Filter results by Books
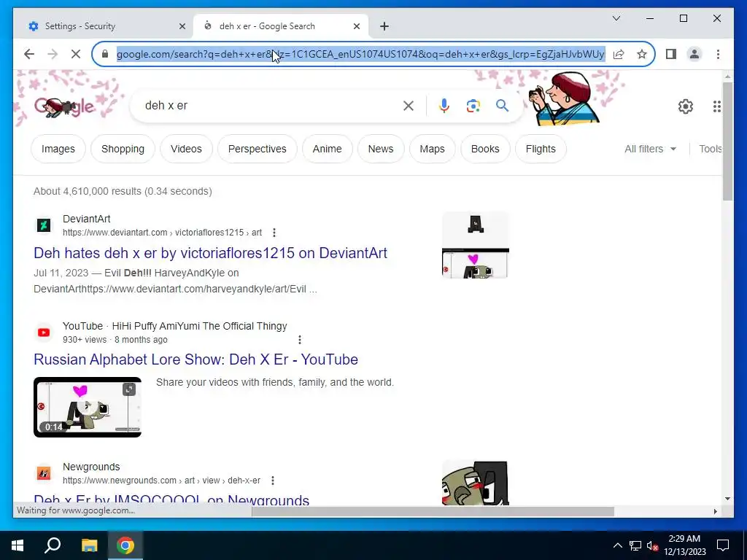This screenshot has height=560, width=747. [485, 149]
